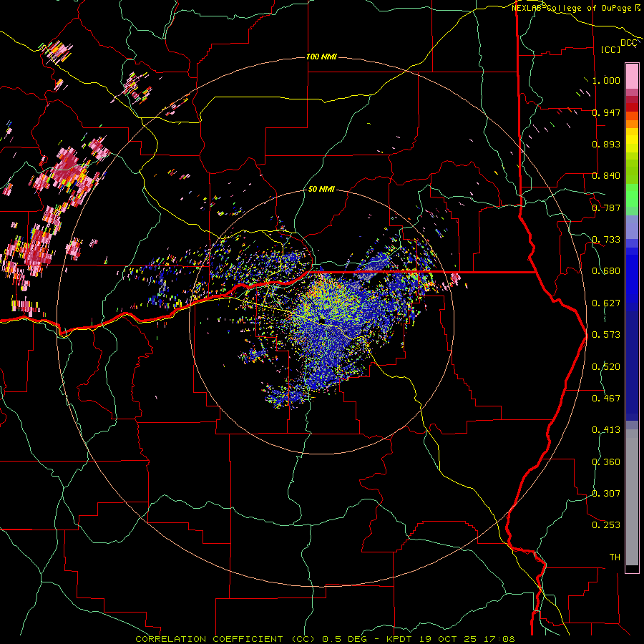Image resolution: width=644 pixels, height=644 pixels.
Task: Select the 0.680 scale value
Action: click(606, 271)
